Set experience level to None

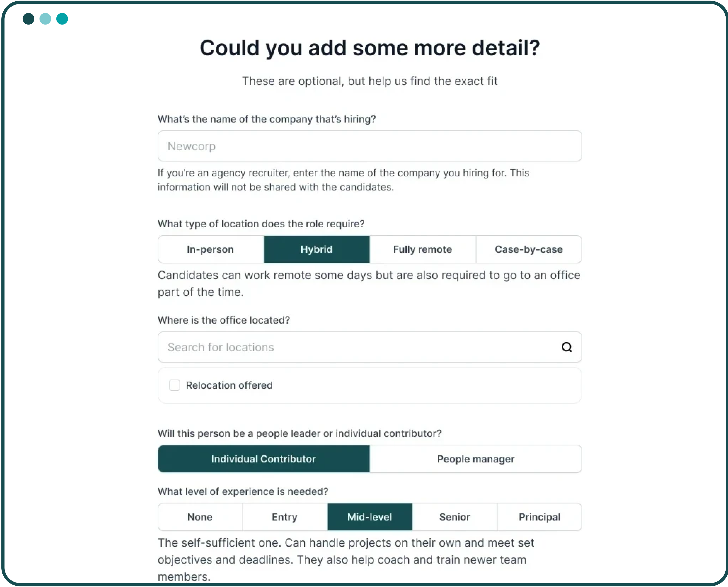(x=200, y=517)
